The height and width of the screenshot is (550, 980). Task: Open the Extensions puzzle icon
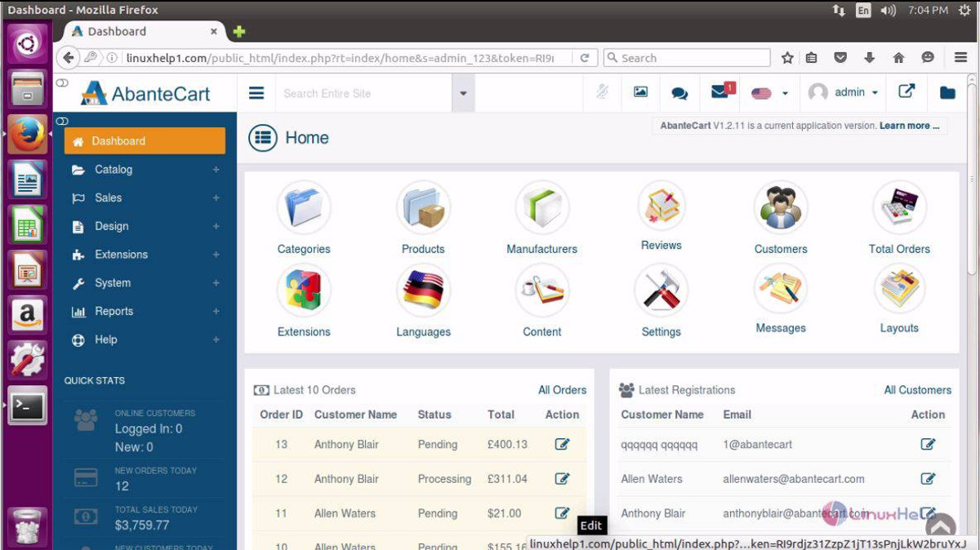tap(304, 291)
